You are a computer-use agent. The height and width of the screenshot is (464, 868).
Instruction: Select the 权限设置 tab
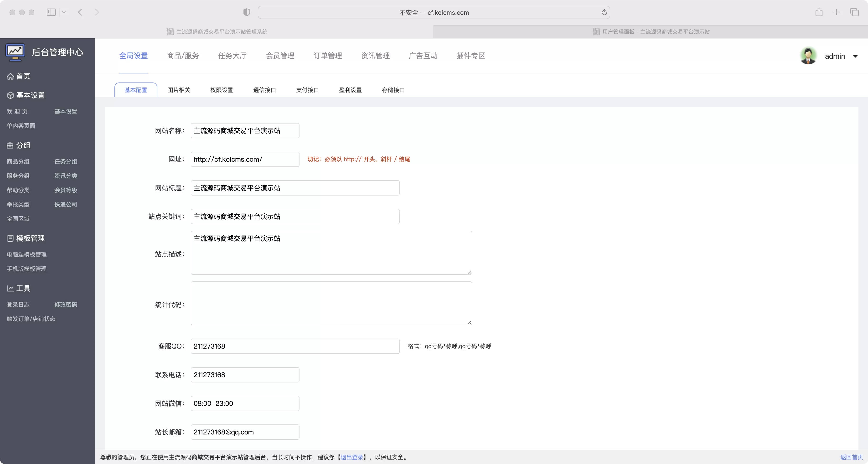coord(222,90)
